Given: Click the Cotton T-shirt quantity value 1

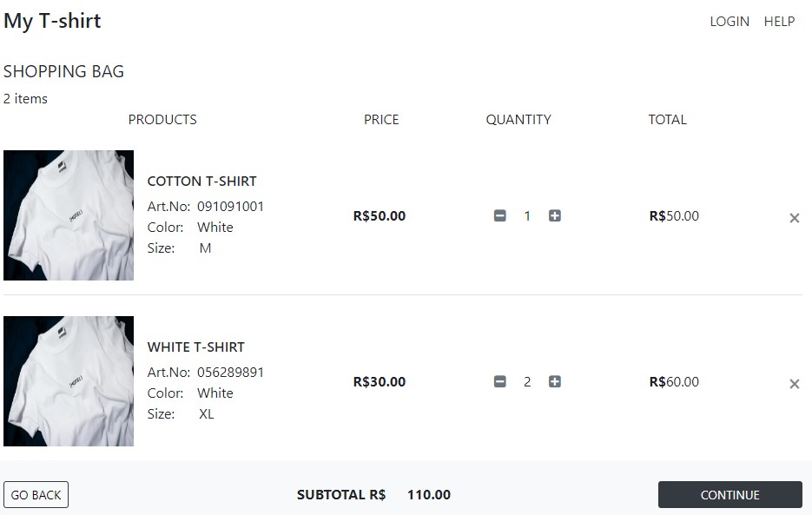Looking at the screenshot, I should pyautogui.click(x=527, y=216).
